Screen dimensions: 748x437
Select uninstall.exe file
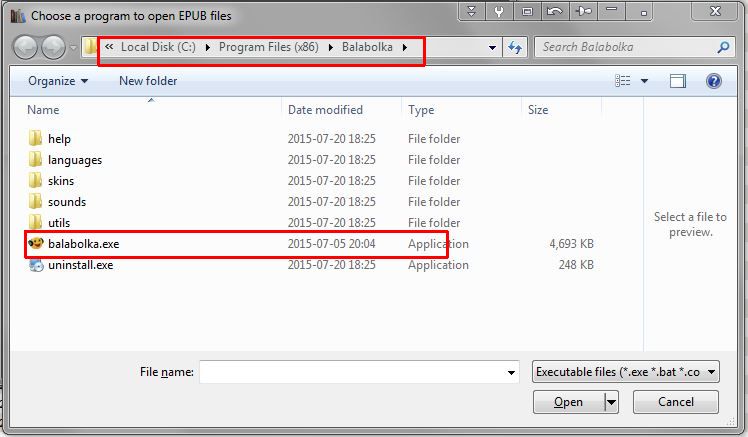(x=81, y=265)
